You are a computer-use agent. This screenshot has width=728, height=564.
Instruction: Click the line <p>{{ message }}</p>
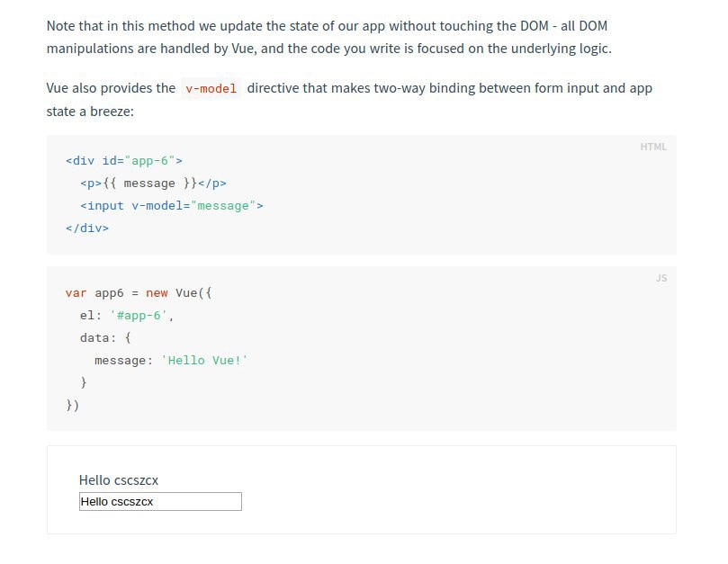(153, 184)
